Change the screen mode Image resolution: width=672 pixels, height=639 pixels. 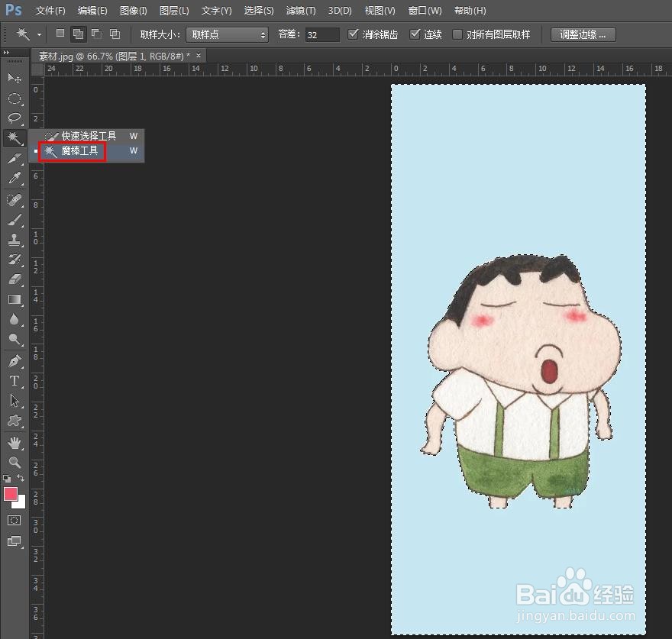[x=15, y=541]
